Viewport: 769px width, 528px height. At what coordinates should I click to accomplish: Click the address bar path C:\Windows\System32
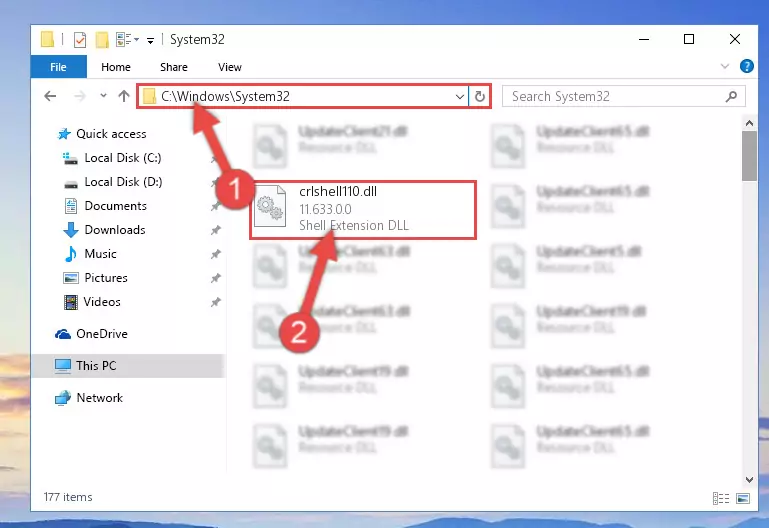(225, 96)
